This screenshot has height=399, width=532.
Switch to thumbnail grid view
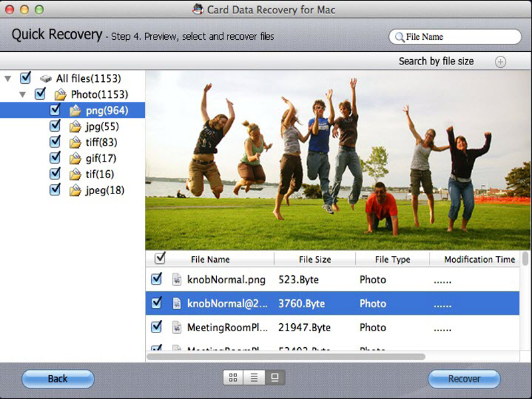click(233, 378)
